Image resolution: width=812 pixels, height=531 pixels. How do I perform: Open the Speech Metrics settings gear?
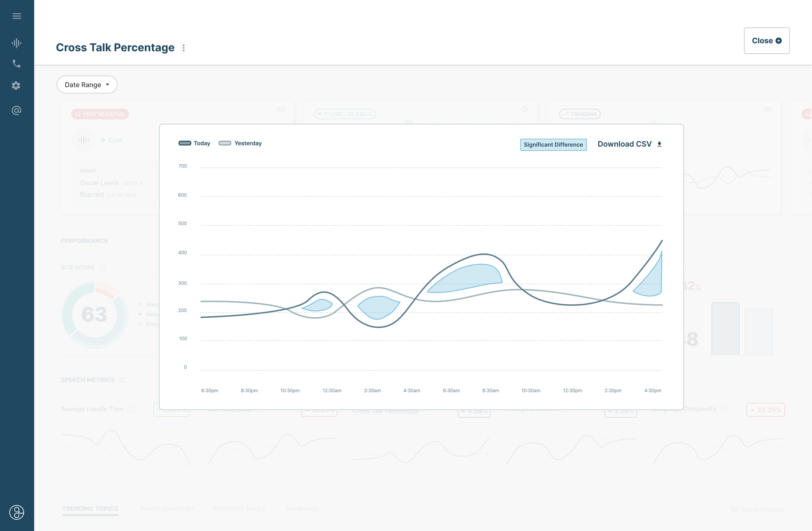pyautogui.click(x=122, y=380)
